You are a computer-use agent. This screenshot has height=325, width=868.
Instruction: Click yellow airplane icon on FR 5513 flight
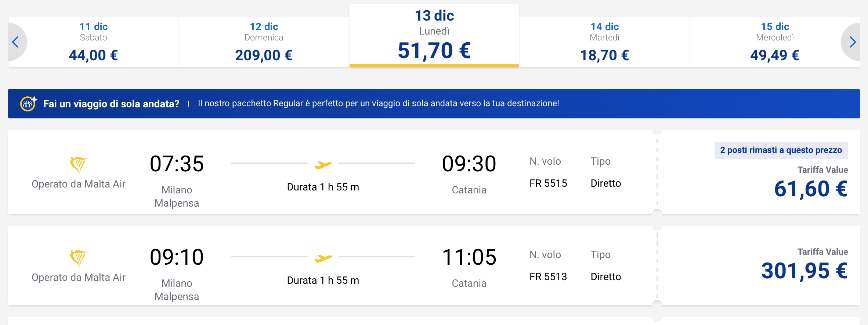tap(323, 258)
